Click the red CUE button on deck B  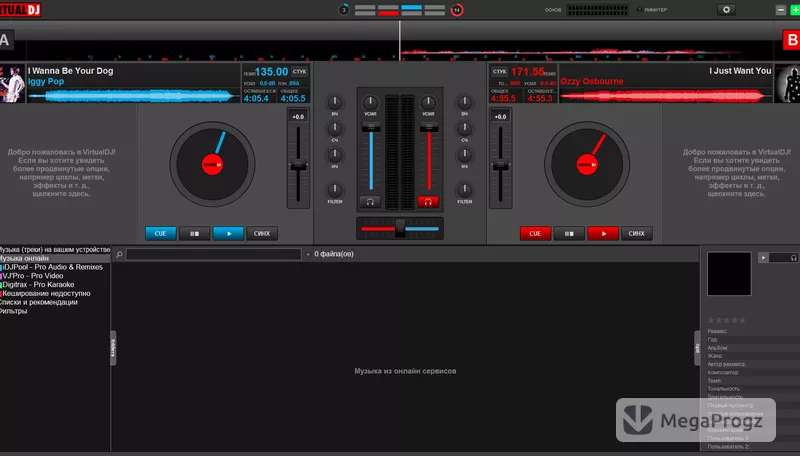click(x=535, y=234)
